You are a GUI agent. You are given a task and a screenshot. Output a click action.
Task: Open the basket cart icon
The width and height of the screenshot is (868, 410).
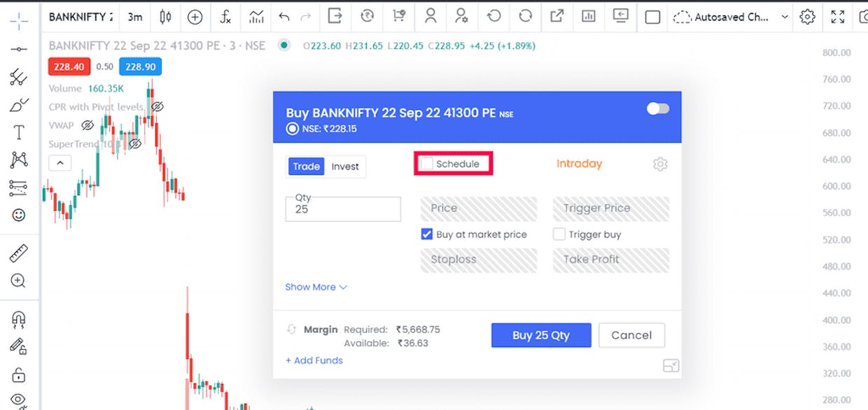click(399, 16)
